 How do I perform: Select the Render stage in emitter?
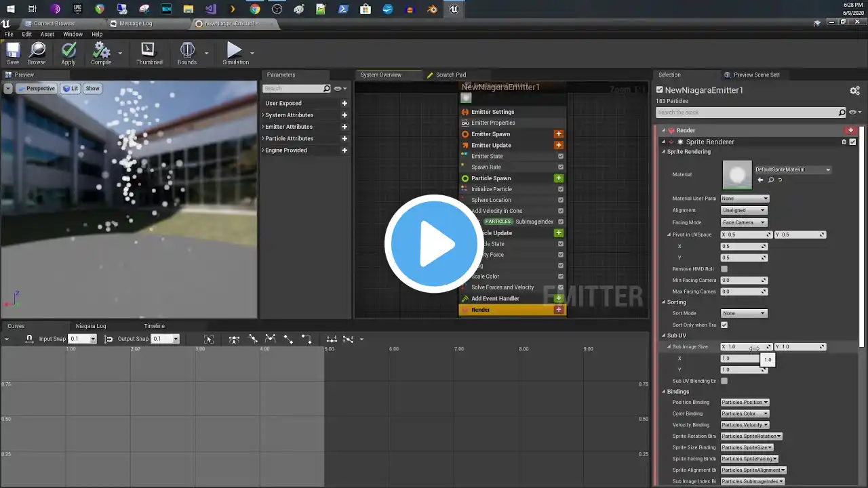click(481, 310)
